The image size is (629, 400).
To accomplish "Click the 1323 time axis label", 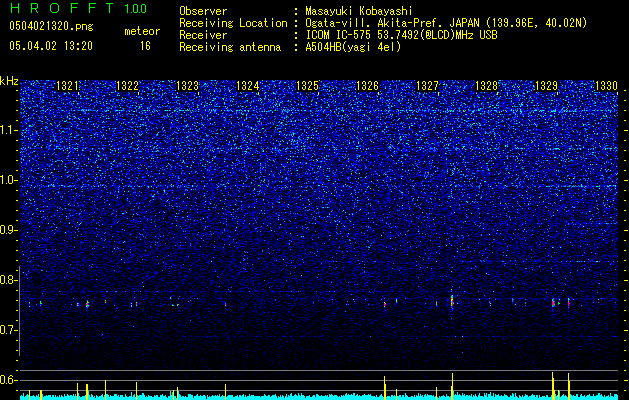I will (187, 85).
